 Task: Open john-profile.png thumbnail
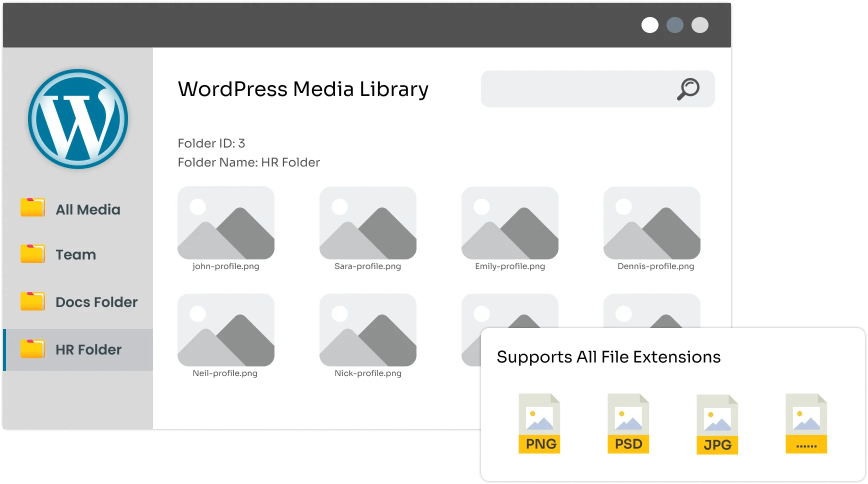(x=225, y=223)
